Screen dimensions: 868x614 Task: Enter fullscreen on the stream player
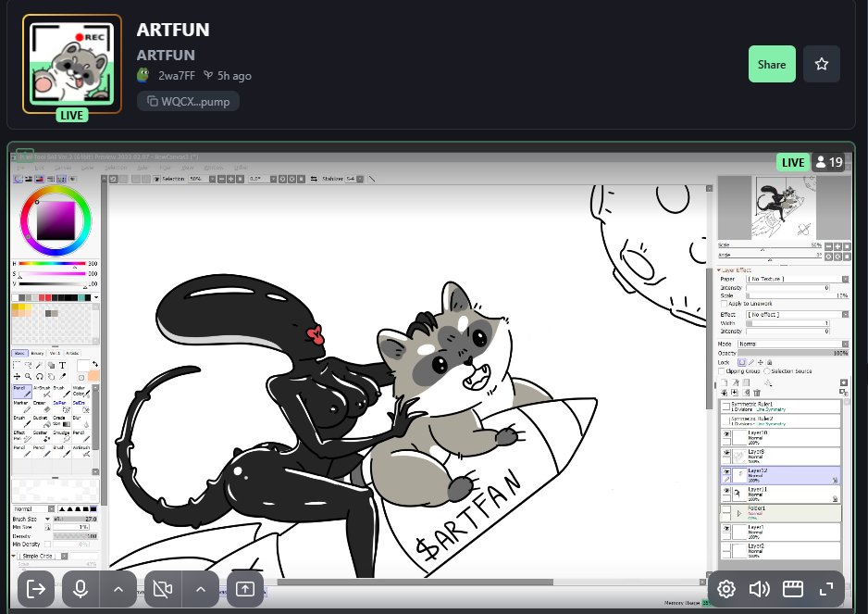(826, 589)
